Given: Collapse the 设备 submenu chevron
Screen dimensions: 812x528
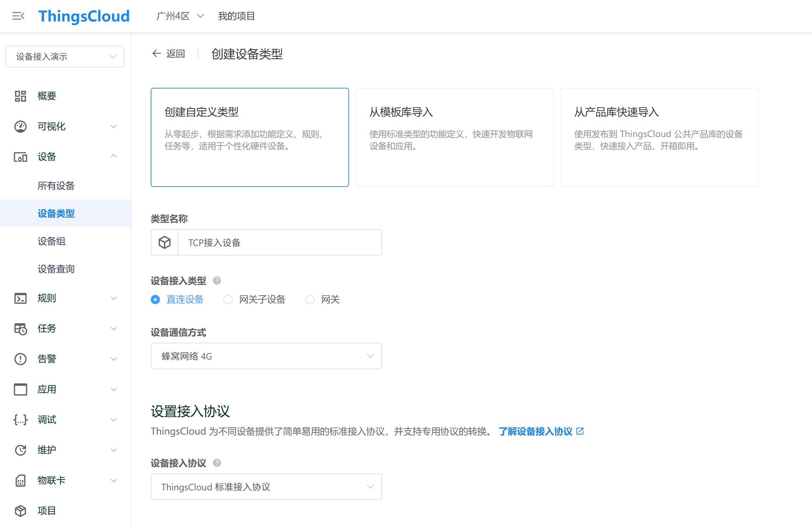Looking at the screenshot, I should (x=114, y=156).
